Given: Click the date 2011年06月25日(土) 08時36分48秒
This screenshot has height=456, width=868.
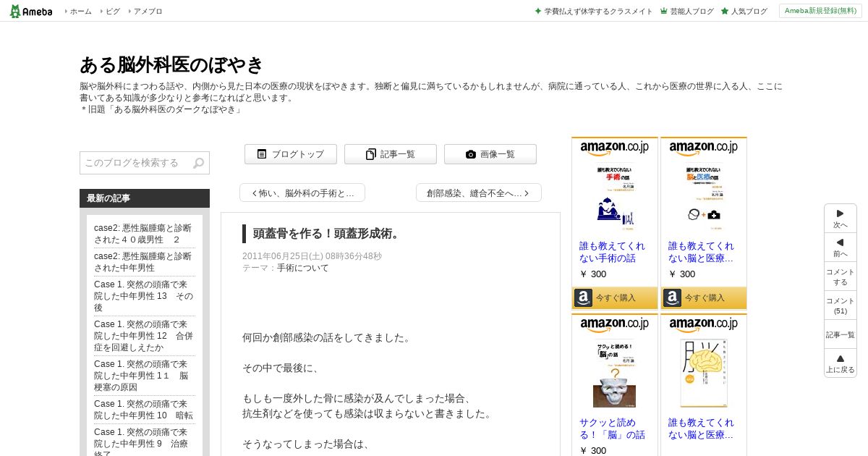Looking at the screenshot, I should (x=312, y=256).
